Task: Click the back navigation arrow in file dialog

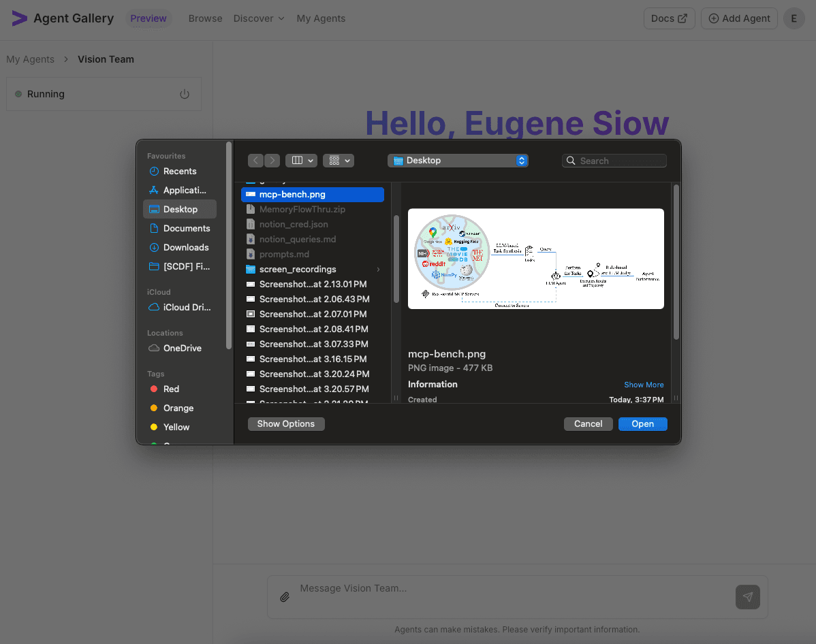Action: [x=255, y=161]
